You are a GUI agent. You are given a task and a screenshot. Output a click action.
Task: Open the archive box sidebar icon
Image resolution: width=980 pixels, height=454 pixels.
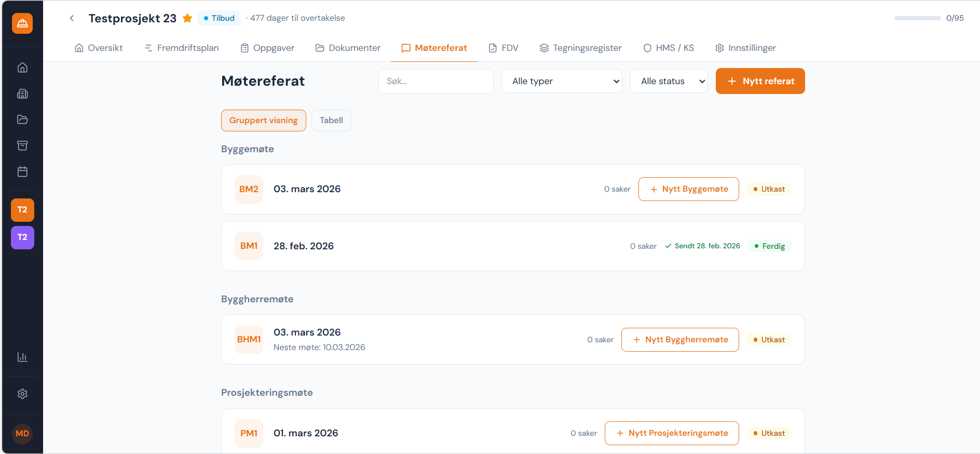click(22, 145)
